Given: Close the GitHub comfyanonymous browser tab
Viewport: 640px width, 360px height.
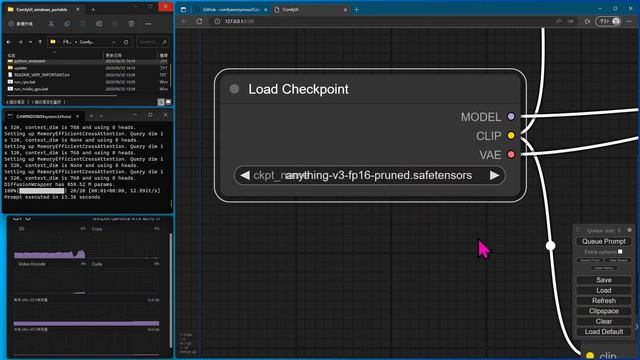Looking at the screenshot, I should click(265, 9).
